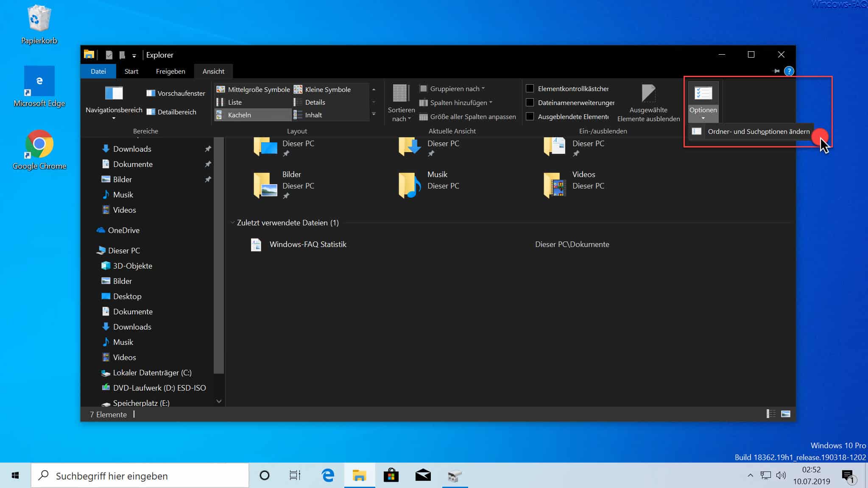The width and height of the screenshot is (868, 488).
Task: Select OneDrive in navigation pane
Action: pos(123,230)
